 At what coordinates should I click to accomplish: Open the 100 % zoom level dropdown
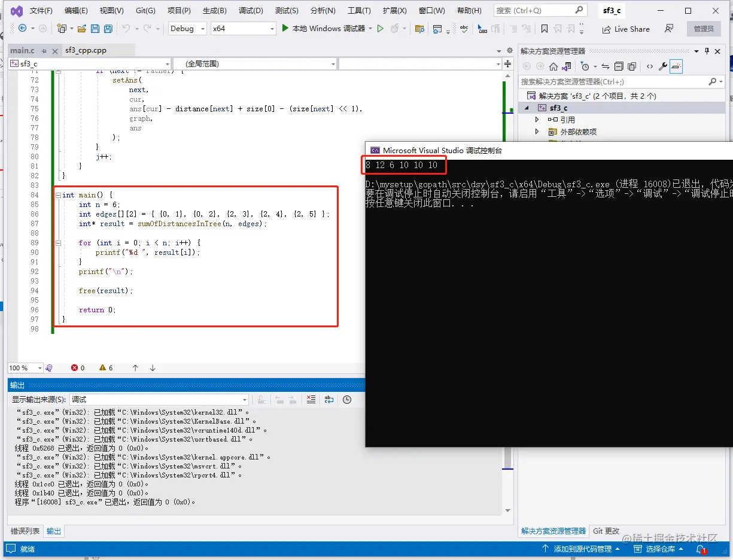pyautogui.click(x=25, y=368)
